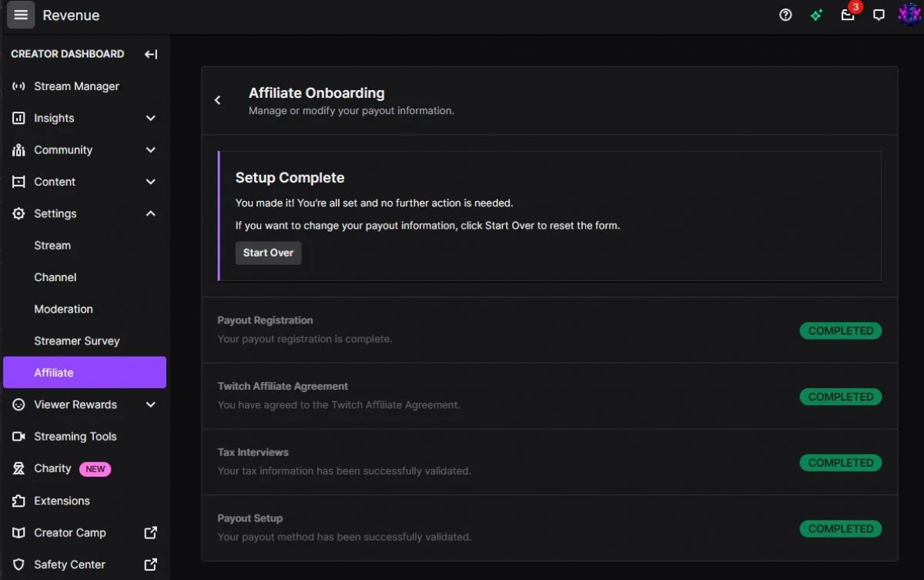
Task: Go back using Affiliate Onboarding arrow
Action: pyautogui.click(x=218, y=100)
